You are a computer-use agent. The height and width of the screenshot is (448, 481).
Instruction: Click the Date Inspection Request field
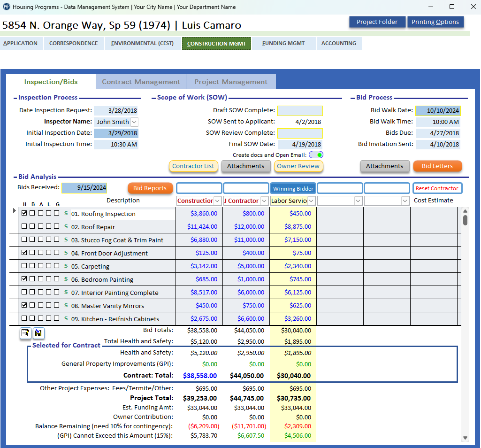pyautogui.click(x=116, y=110)
